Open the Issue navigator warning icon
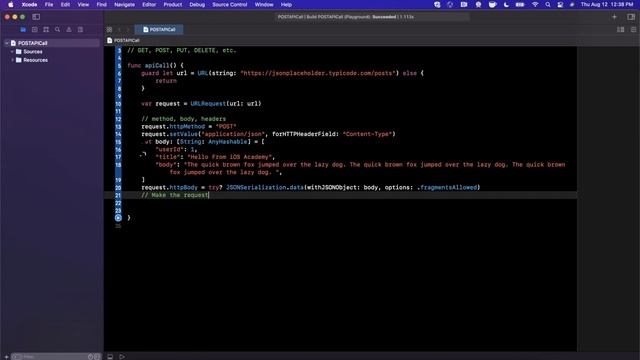Viewport: 640px width, 360px height. [69, 29]
